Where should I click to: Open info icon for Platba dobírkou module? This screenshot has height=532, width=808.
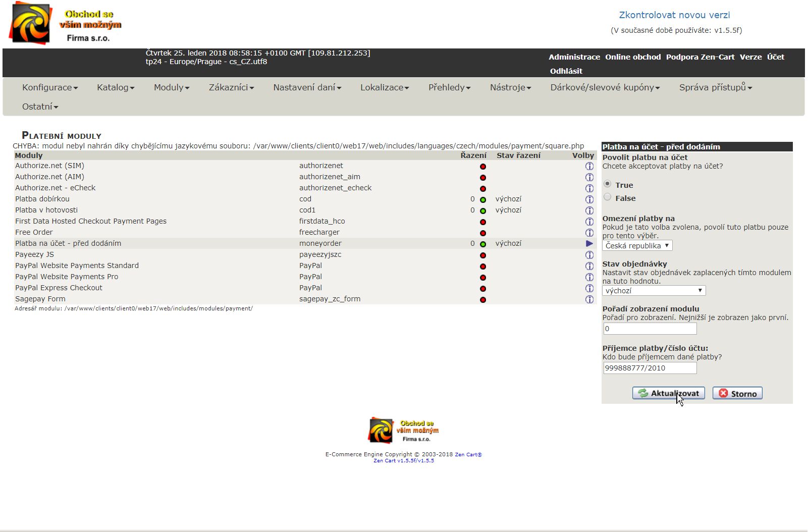[589, 199]
